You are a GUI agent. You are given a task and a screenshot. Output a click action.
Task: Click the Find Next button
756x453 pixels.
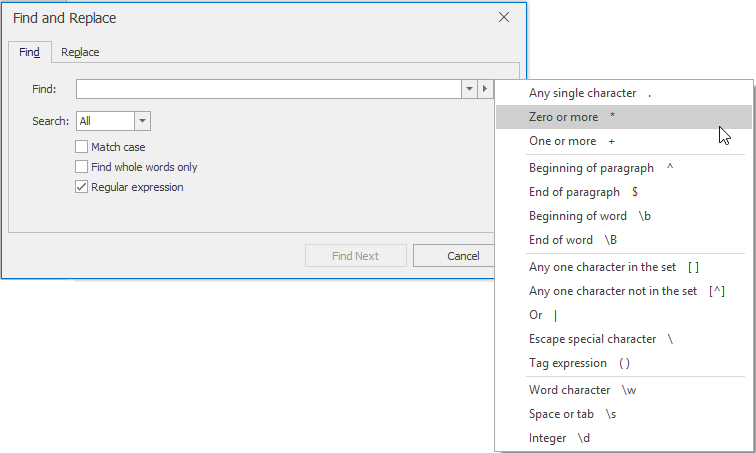point(355,256)
